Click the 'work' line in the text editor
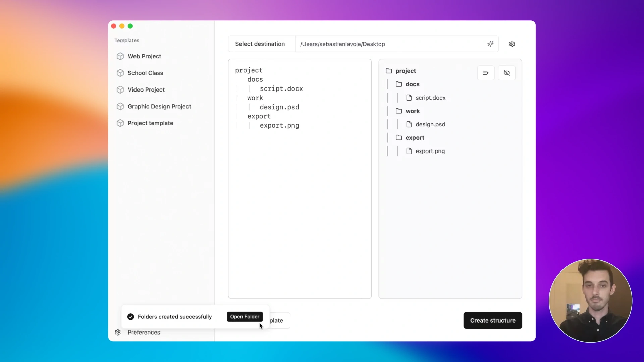Image resolution: width=644 pixels, height=362 pixels. click(x=255, y=98)
